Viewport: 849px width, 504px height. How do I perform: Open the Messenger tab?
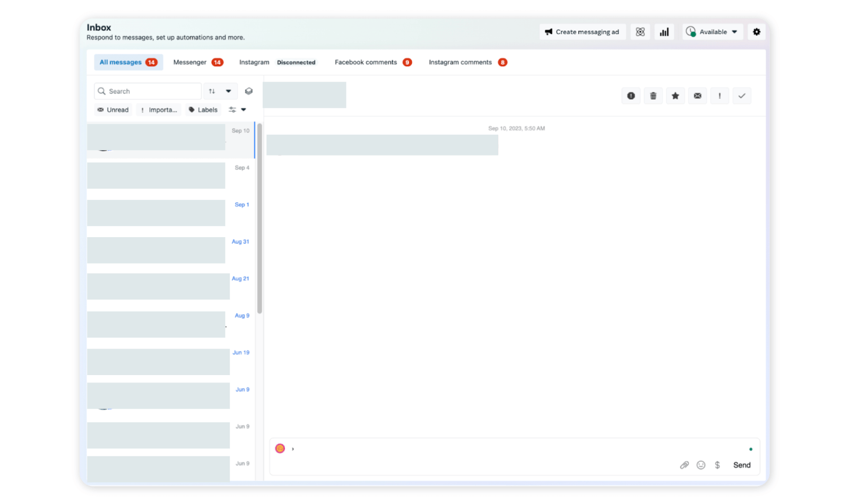(189, 62)
